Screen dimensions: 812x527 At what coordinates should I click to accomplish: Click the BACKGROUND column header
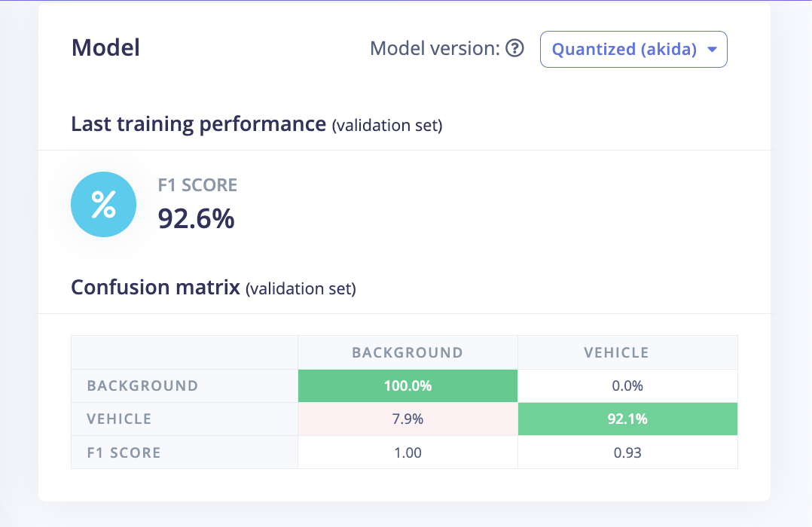(x=408, y=352)
